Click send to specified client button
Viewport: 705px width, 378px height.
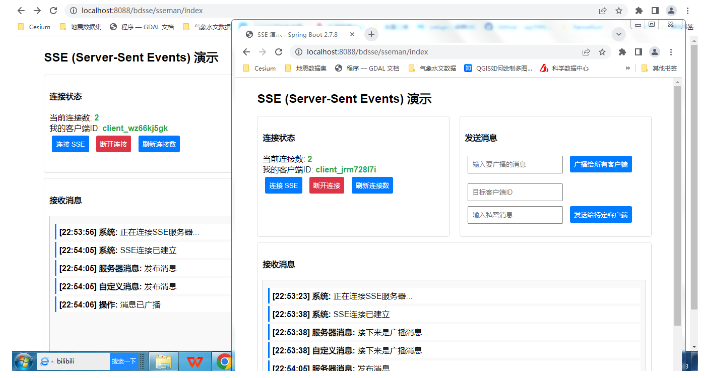[x=601, y=215]
